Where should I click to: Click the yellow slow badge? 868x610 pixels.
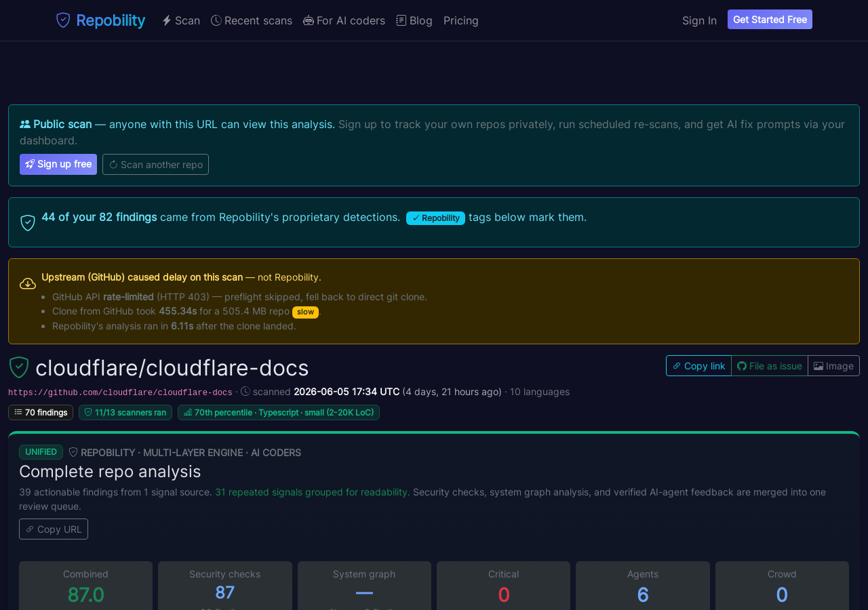[305, 312]
